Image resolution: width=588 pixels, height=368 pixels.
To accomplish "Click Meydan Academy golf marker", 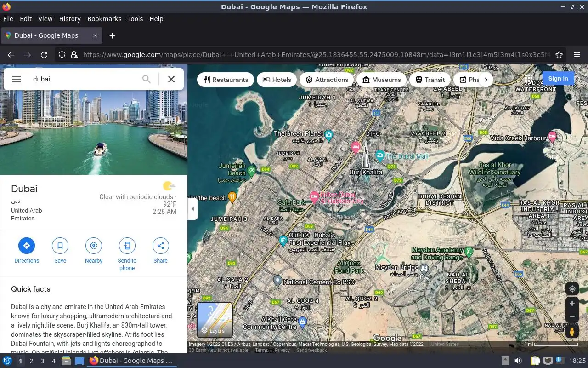I will (x=469, y=251).
